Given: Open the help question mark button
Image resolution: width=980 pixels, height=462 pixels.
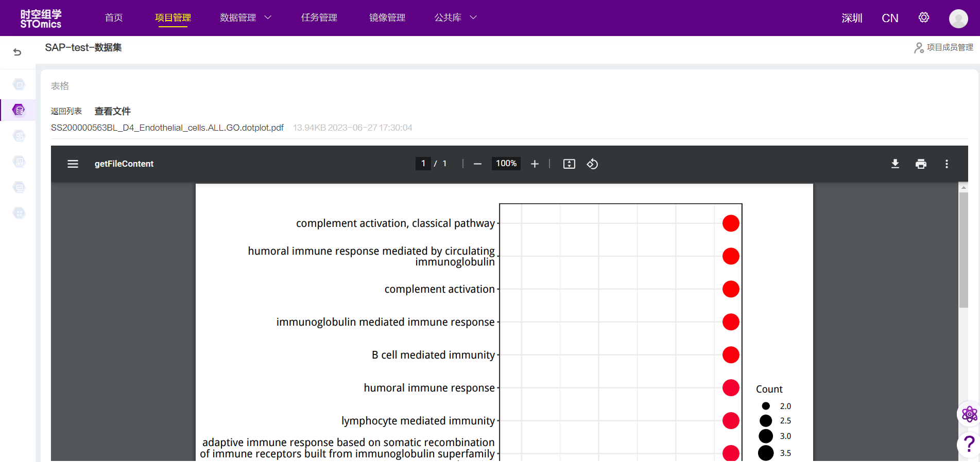Looking at the screenshot, I should coord(969,443).
